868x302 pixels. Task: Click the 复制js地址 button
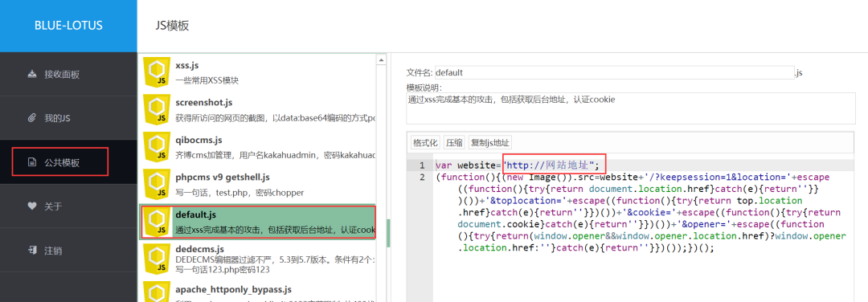tap(490, 143)
